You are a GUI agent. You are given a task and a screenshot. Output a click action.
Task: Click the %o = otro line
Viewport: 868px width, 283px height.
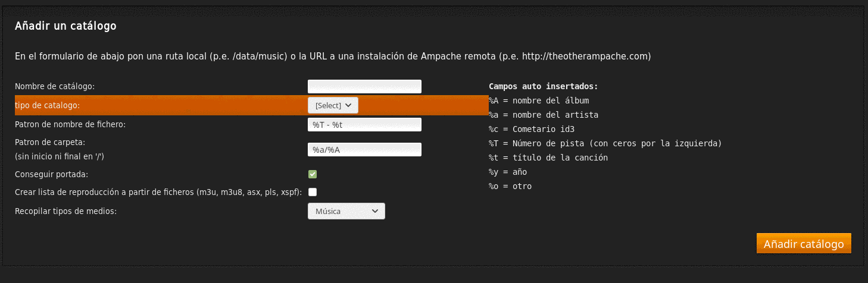(x=510, y=186)
